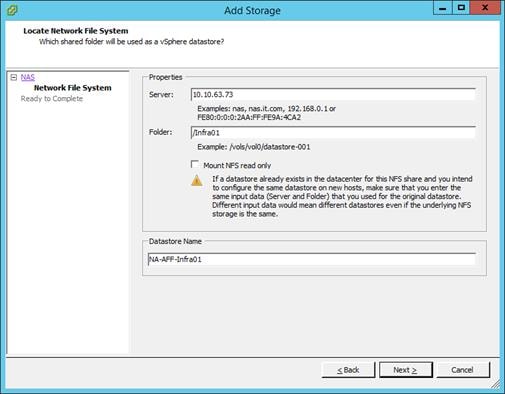The image size is (505, 394).
Task: Click the 'Mount NFS read only' label
Action: [237, 165]
